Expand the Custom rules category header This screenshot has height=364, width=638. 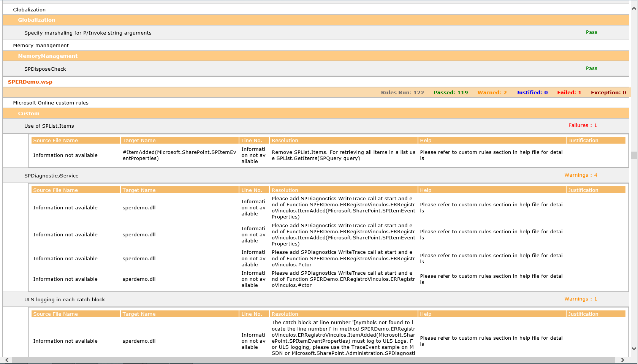click(28, 113)
